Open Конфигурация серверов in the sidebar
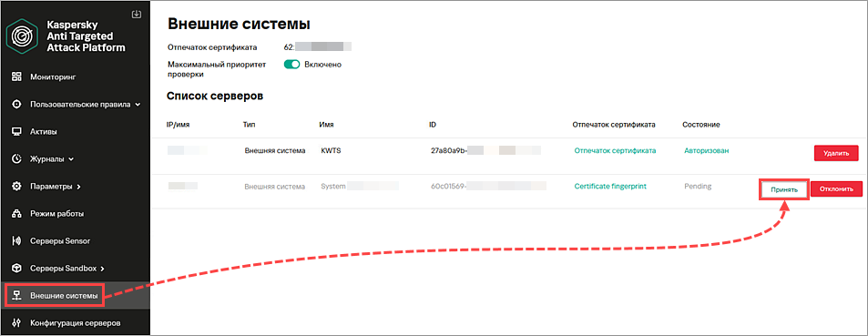Image resolution: width=868 pixels, height=336 pixels. click(75, 323)
